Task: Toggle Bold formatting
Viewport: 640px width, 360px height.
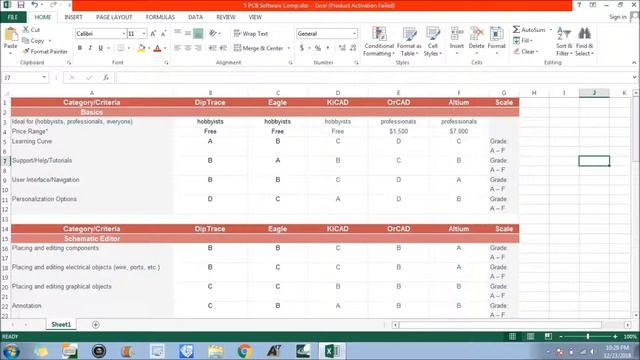Action: point(80,48)
